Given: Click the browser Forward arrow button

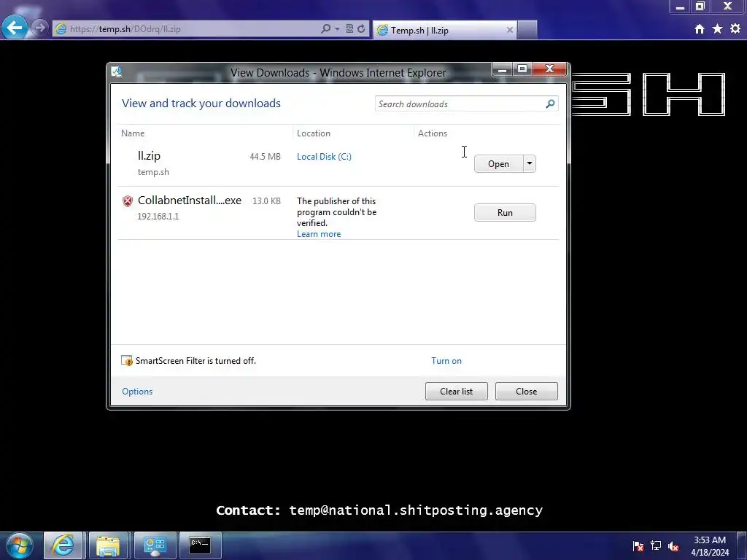Looking at the screenshot, I should point(40,28).
